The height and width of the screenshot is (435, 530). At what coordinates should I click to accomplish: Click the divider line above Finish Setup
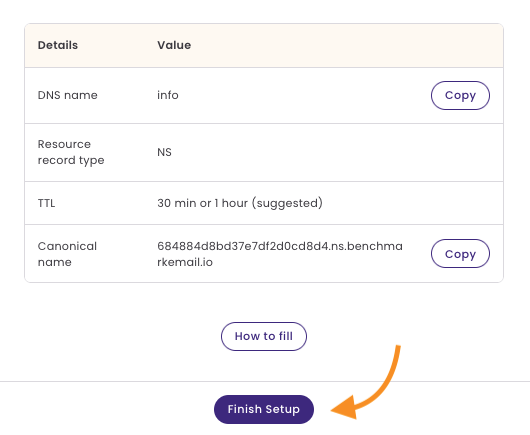pos(265,382)
